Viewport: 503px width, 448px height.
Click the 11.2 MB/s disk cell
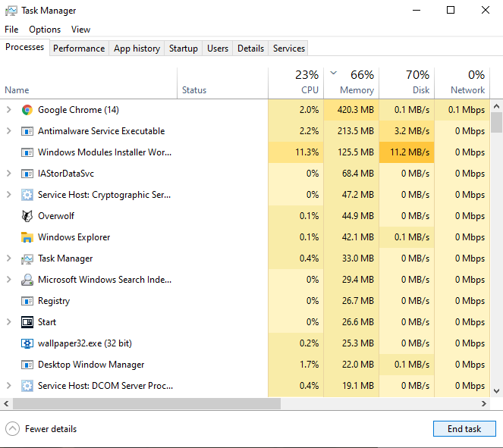(407, 152)
